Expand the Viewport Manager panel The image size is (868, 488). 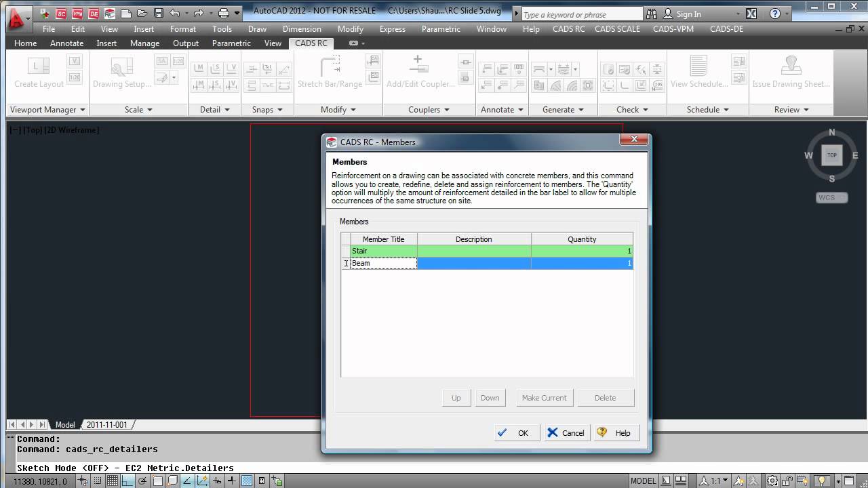(x=47, y=110)
